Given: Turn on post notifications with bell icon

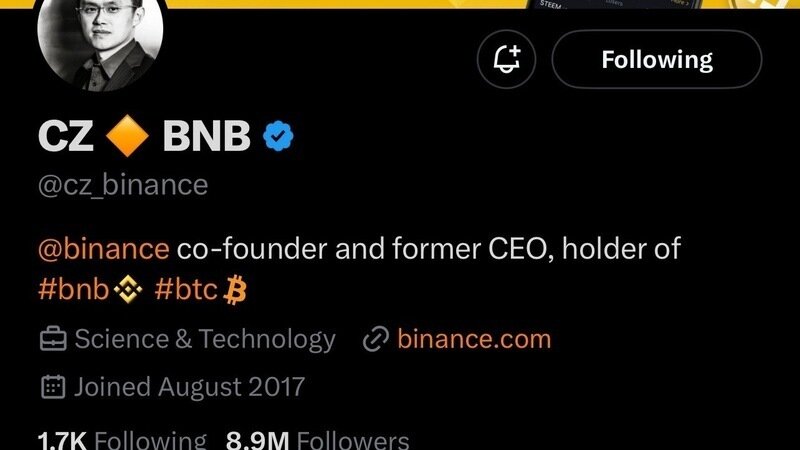Looking at the screenshot, I should (x=508, y=59).
